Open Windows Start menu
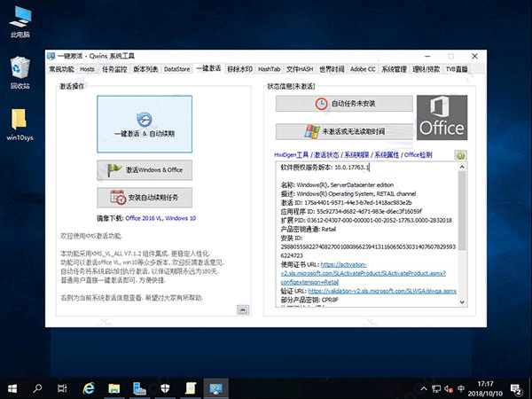Viewport: 532px width, 399px height. 12,388
